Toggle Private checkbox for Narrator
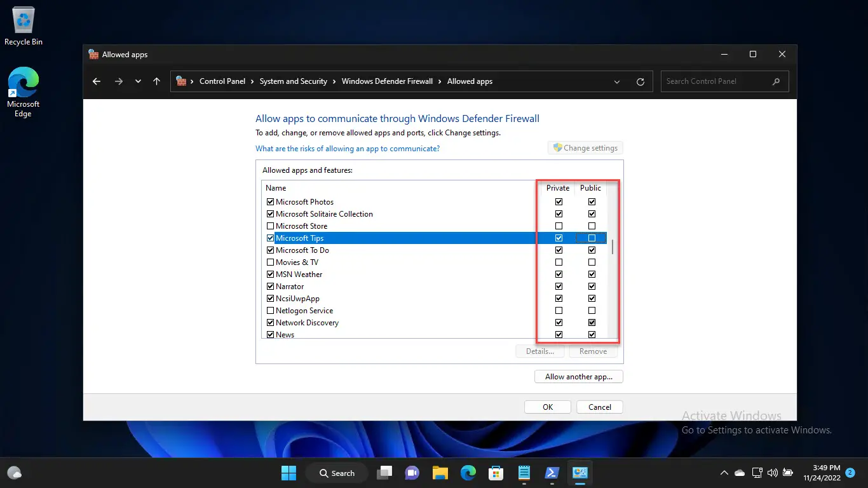The height and width of the screenshot is (488, 868). click(x=559, y=287)
